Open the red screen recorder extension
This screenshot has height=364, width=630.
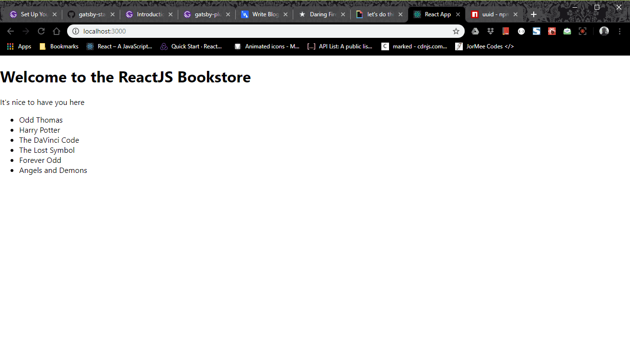coord(583,31)
